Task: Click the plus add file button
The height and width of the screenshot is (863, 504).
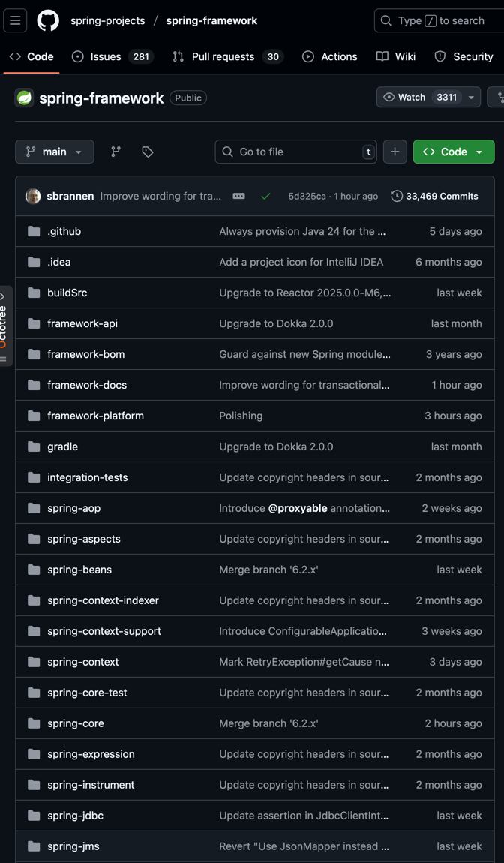Action: [x=394, y=152]
